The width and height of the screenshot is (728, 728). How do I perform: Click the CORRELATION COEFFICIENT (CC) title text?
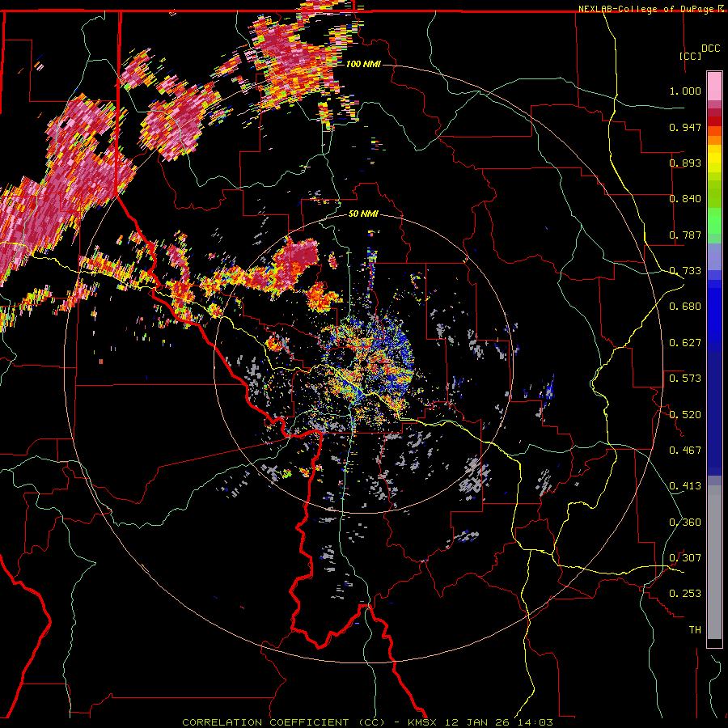(283, 722)
